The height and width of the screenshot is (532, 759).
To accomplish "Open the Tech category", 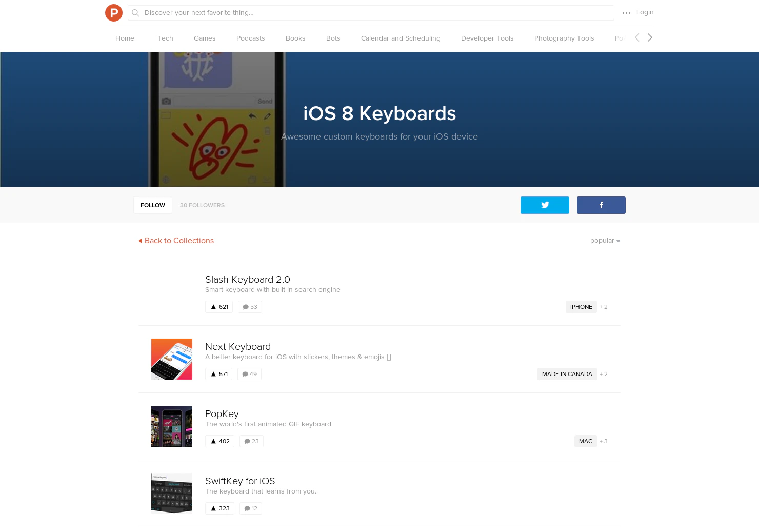I will [x=165, y=38].
